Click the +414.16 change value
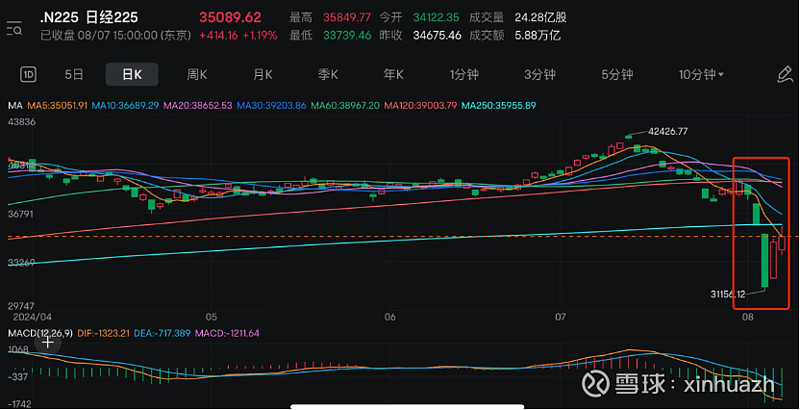The height and width of the screenshot is (410, 800). point(218,35)
